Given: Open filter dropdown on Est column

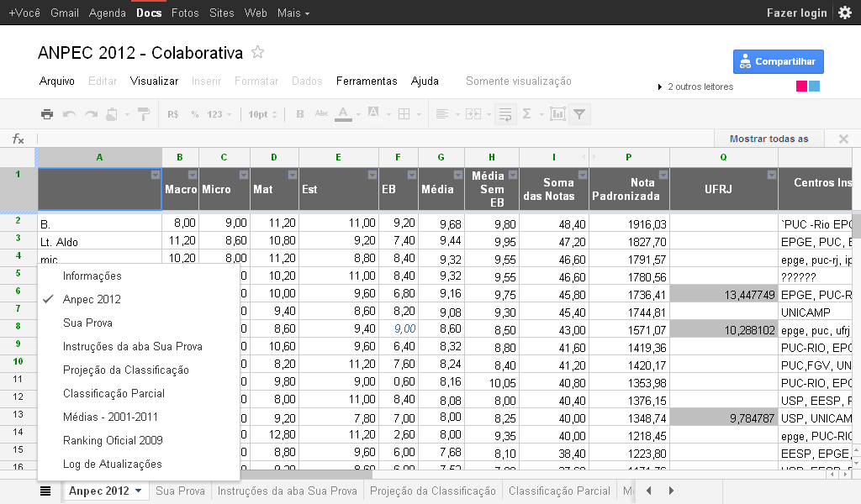Looking at the screenshot, I should (x=372, y=175).
